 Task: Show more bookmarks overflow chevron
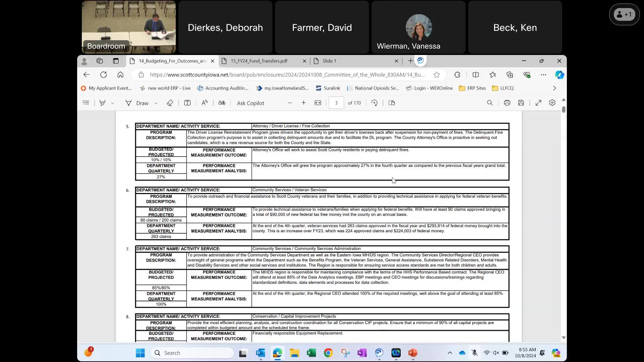(554, 88)
